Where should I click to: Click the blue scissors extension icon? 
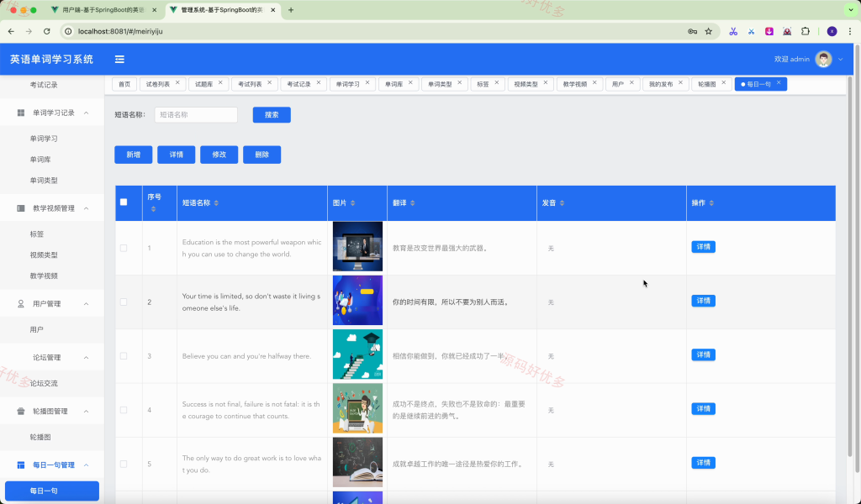(751, 31)
